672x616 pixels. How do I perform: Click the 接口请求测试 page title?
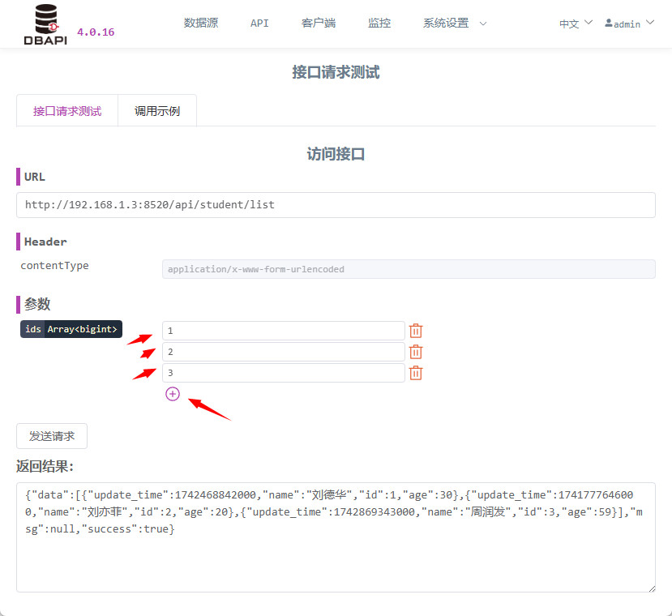[336, 72]
